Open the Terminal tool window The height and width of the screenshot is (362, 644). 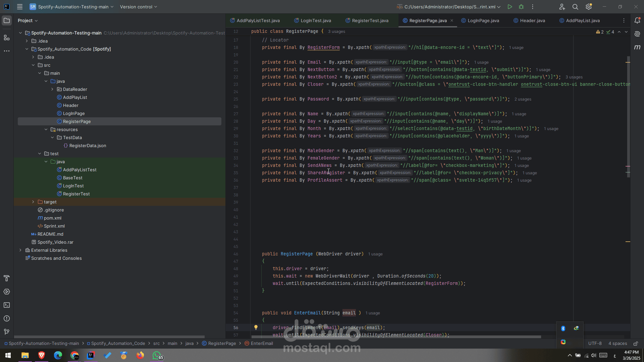point(7,305)
